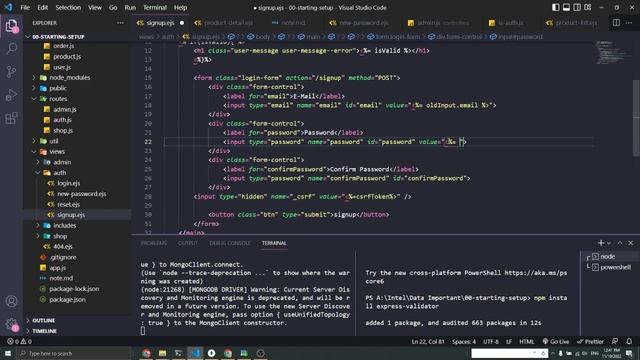Open app.js file in explorer
640x360 pixels.
tap(58, 268)
